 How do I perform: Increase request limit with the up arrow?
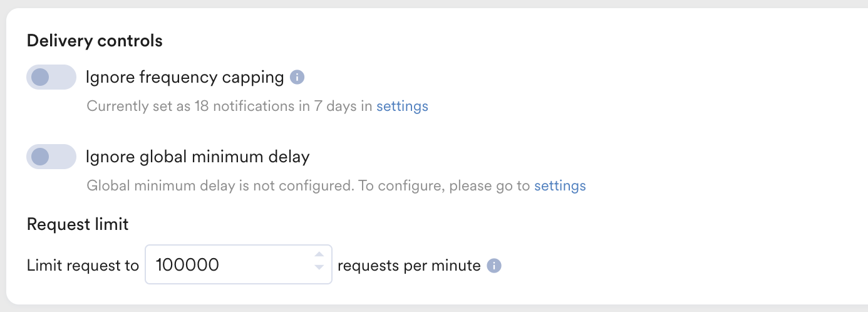pyautogui.click(x=319, y=254)
